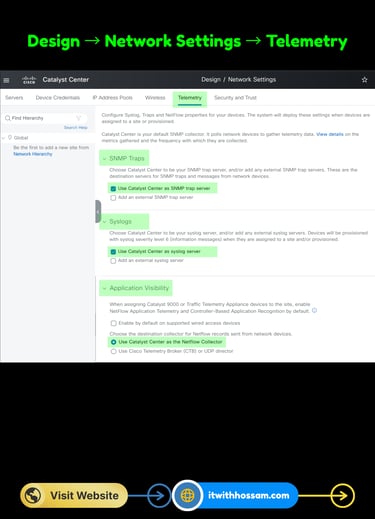Click the Visit Website button

(74, 495)
